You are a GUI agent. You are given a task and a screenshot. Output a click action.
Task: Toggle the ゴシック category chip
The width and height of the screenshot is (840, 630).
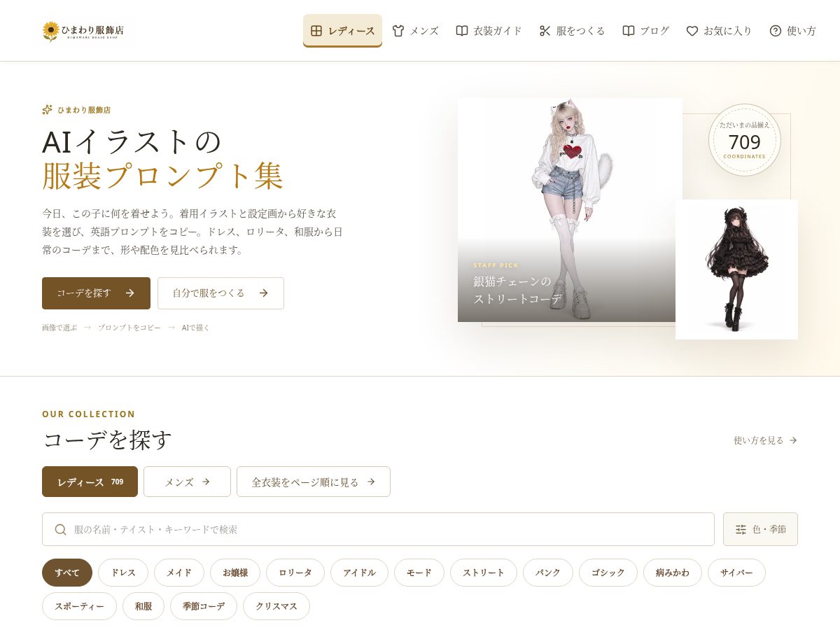click(608, 573)
